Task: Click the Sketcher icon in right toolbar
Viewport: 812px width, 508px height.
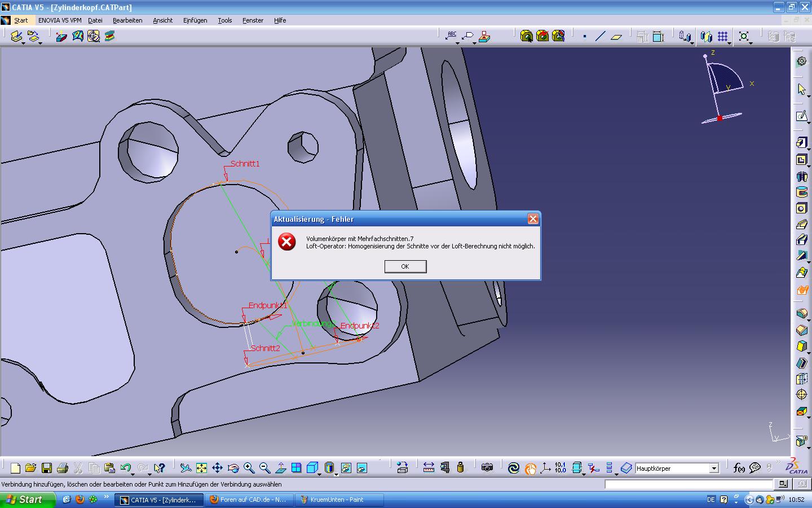Action: (x=801, y=116)
